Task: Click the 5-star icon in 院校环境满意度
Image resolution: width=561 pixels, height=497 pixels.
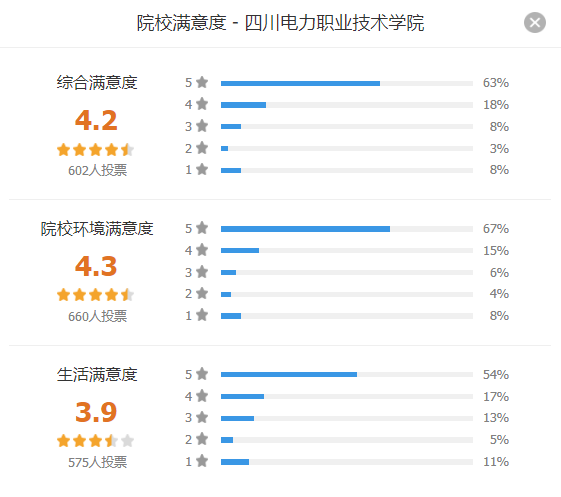Action: coord(202,228)
